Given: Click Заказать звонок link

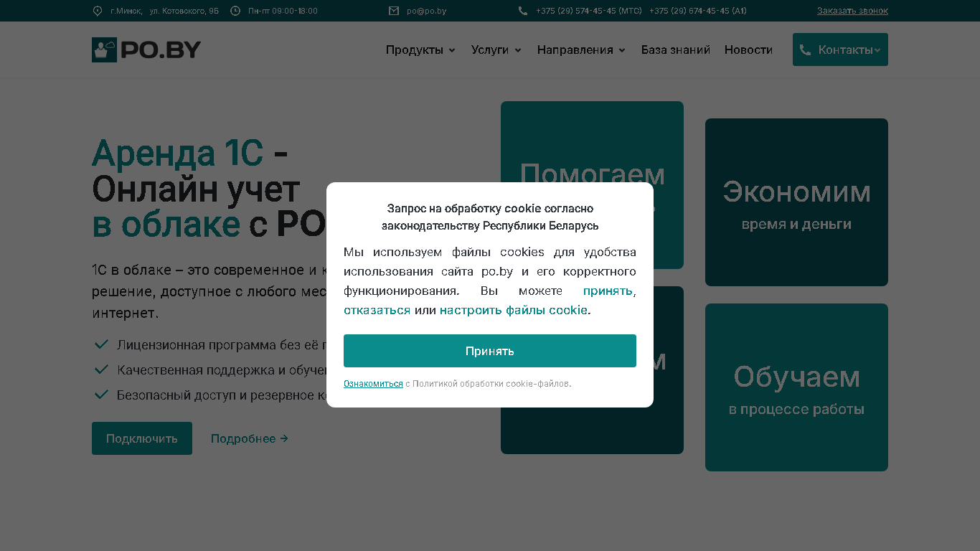Looking at the screenshot, I should pyautogui.click(x=852, y=11).
